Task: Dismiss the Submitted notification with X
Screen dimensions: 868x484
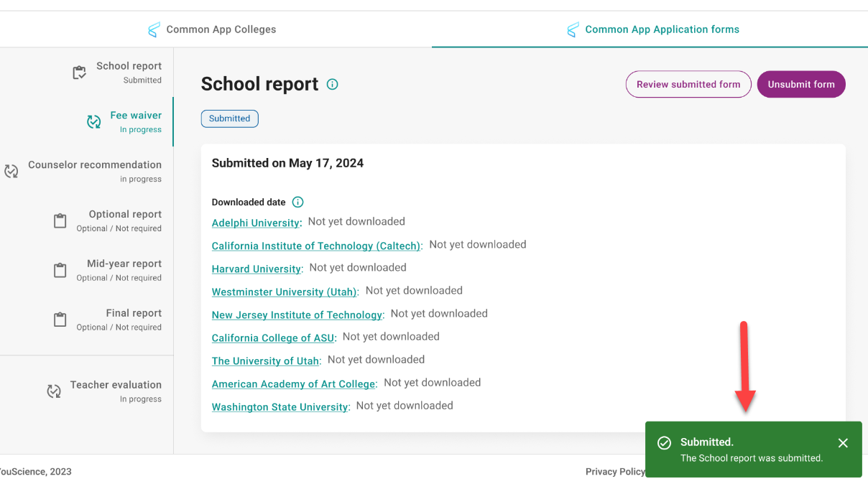Action: (843, 443)
